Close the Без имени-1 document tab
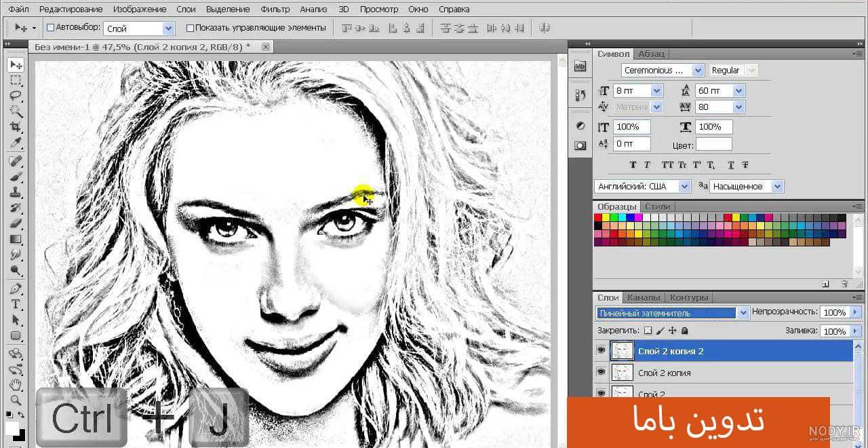The height and width of the screenshot is (448, 868). click(265, 47)
